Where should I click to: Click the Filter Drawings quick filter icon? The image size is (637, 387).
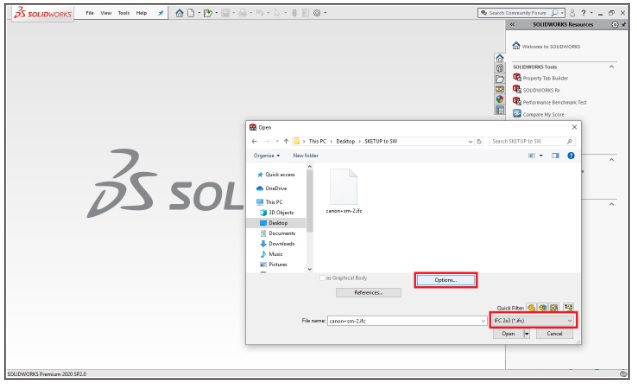554,307
